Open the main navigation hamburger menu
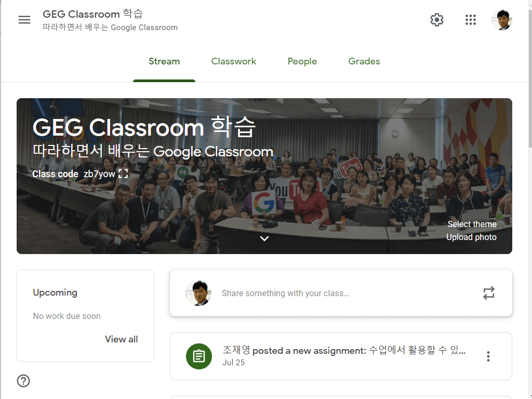Viewport: 532px width, 399px height. (x=24, y=20)
